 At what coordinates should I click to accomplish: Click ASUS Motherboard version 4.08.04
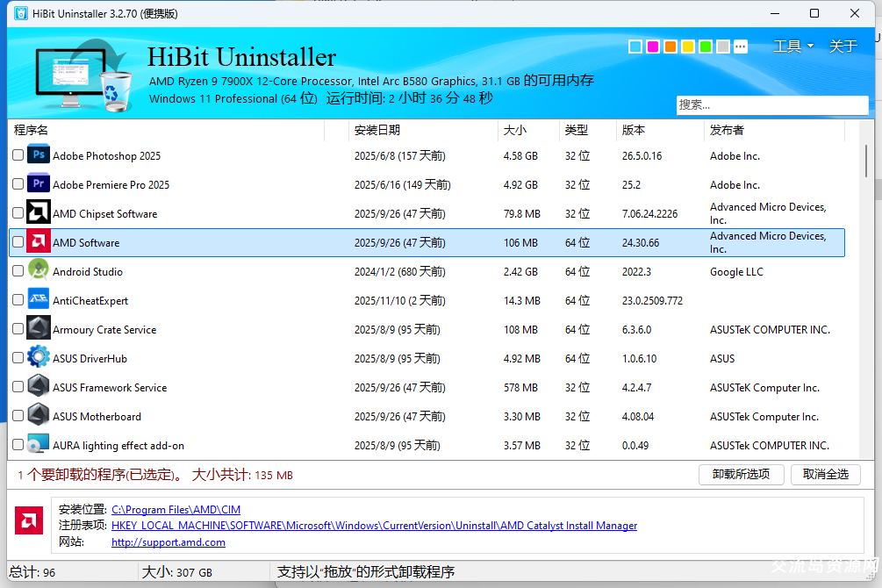(638, 417)
